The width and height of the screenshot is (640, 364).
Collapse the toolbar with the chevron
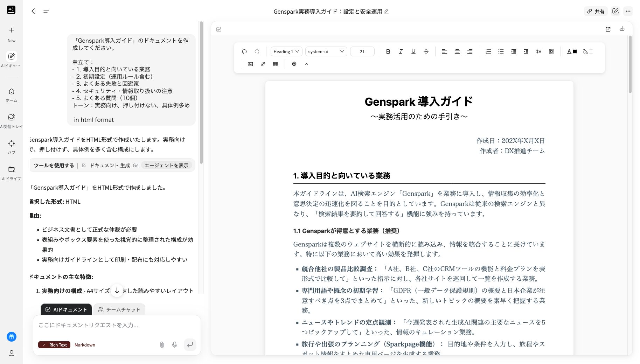coord(307,64)
